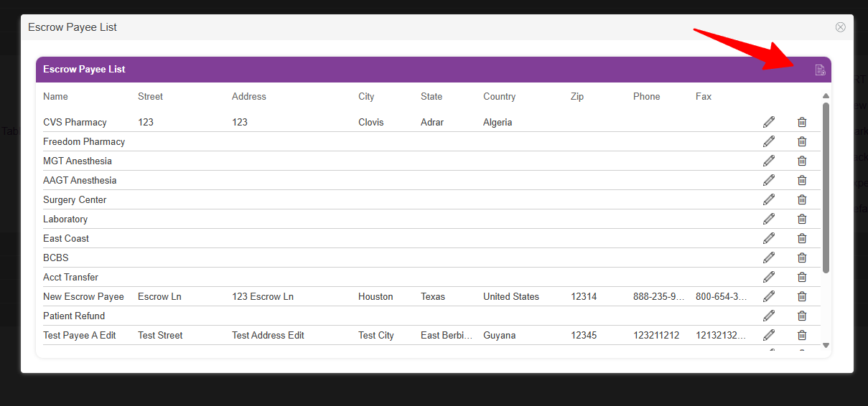Viewport: 868px width, 406px height.
Task: Select the Houston city cell
Action: (x=375, y=296)
